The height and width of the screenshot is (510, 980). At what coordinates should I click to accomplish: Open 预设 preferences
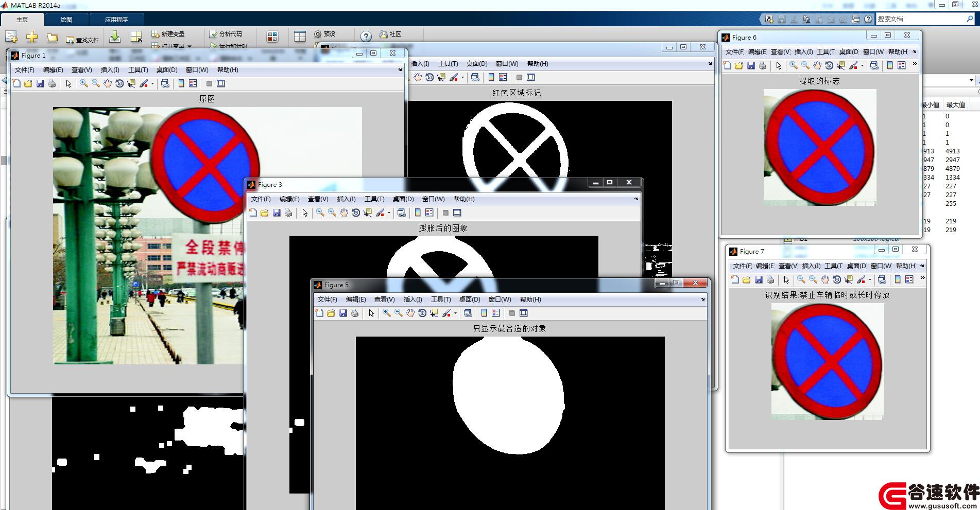click(325, 34)
